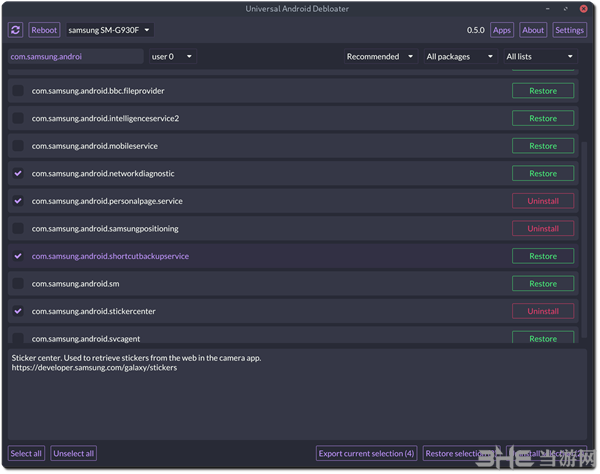600x474 pixels.
Task: Click the refresh devices icon
Action: point(15,30)
